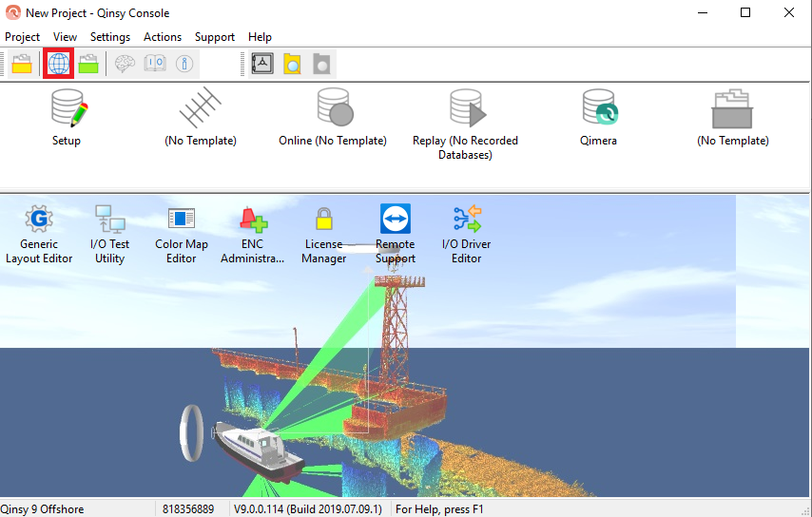Maximize the Qinsy Console window

click(745, 12)
